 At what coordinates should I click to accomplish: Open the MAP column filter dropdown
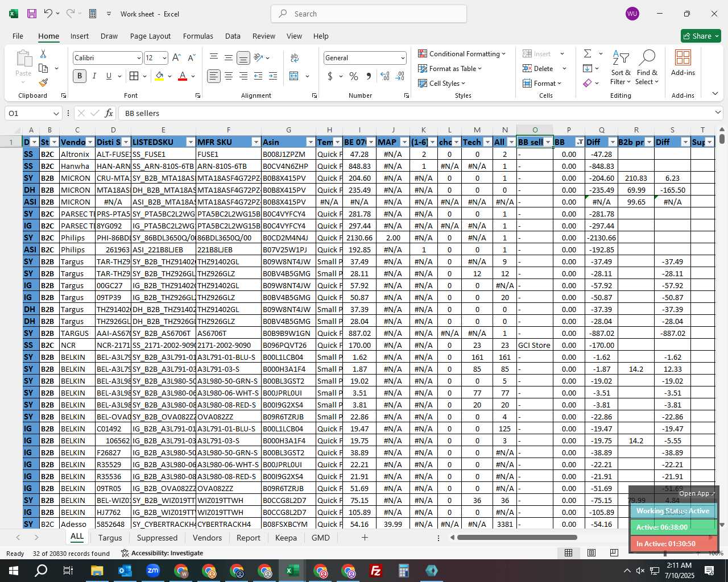coord(404,142)
